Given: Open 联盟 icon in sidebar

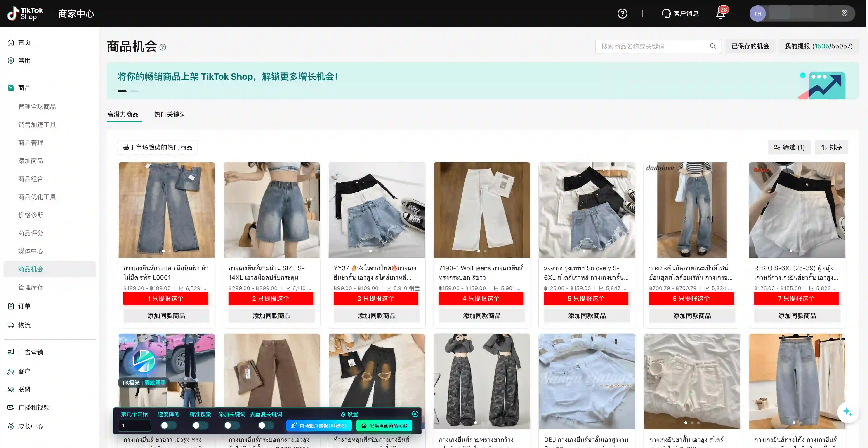Looking at the screenshot, I should pos(11,390).
